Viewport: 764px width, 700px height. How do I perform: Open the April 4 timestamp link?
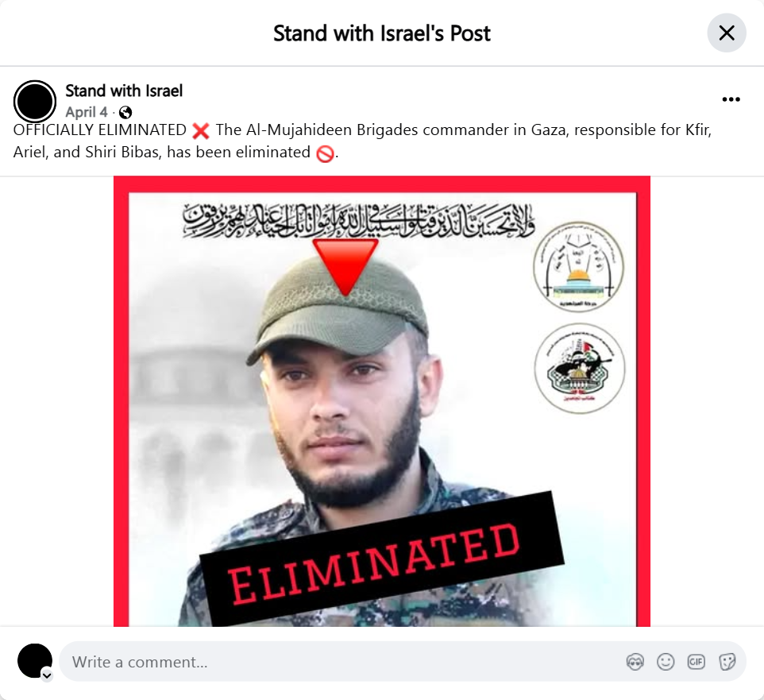[x=87, y=112]
